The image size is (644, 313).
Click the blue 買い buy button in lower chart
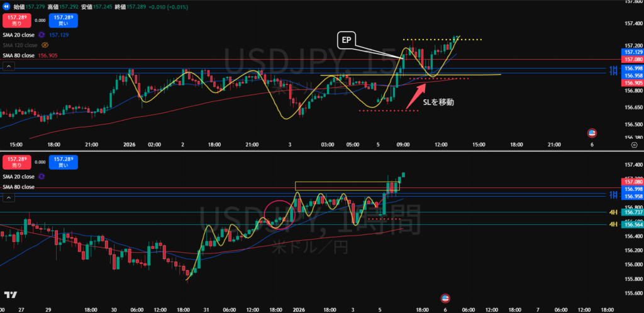coord(62,162)
